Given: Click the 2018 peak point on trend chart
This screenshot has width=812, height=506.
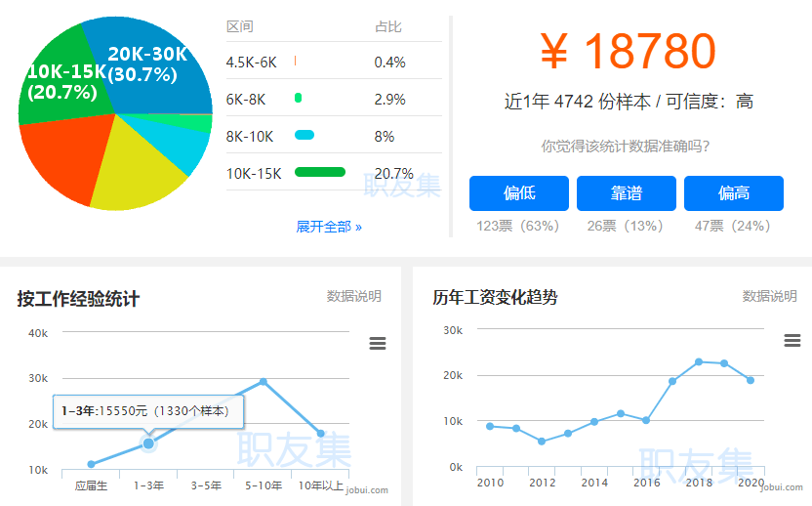Looking at the screenshot, I should click(699, 361).
